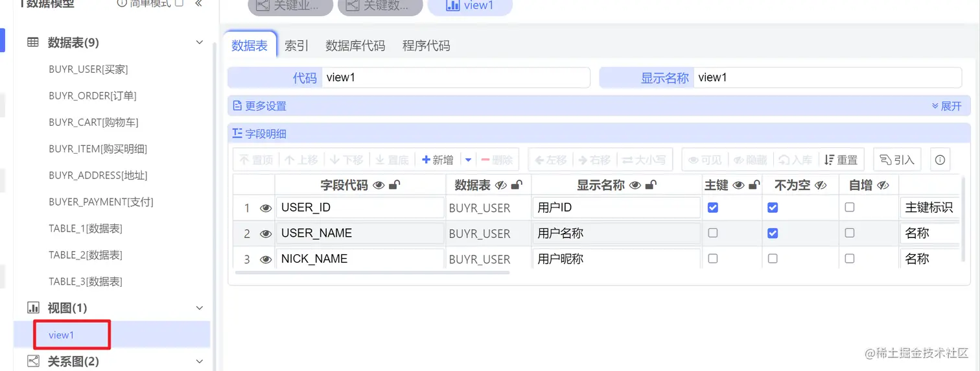Collapse the 关系图(2) tree section chevron
Viewport: 980px width, 371px height.
(200, 361)
